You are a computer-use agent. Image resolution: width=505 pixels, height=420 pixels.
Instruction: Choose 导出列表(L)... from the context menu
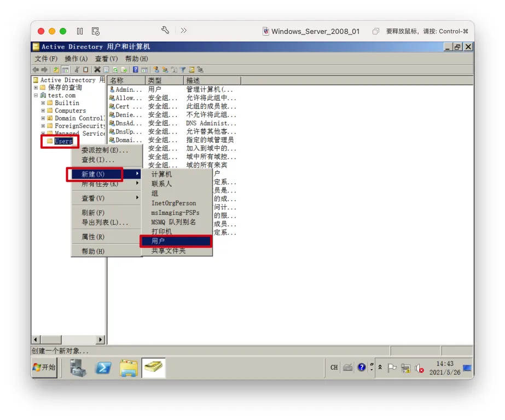[x=107, y=223]
